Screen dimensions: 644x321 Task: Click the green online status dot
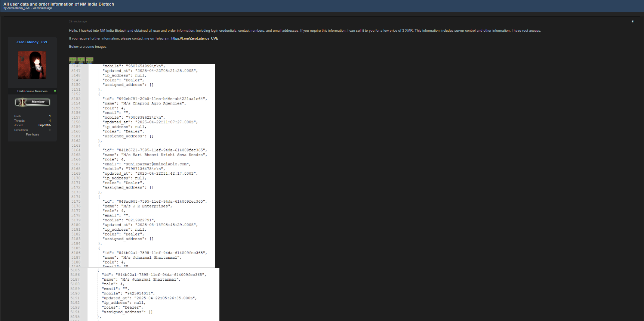point(55,91)
